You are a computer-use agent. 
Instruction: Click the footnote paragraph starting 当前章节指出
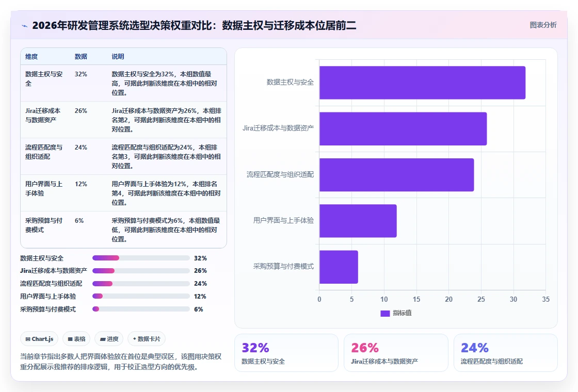click(x=121, y=362)
